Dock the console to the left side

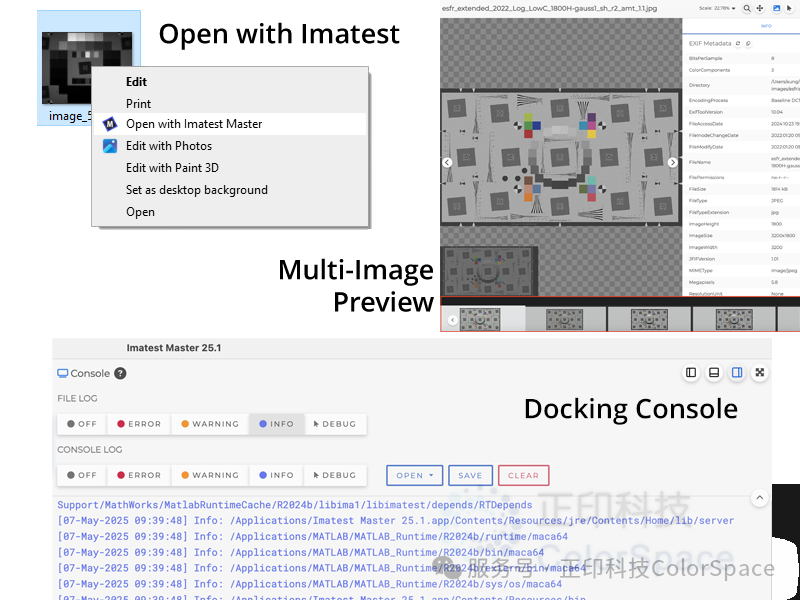click(691, 372)
